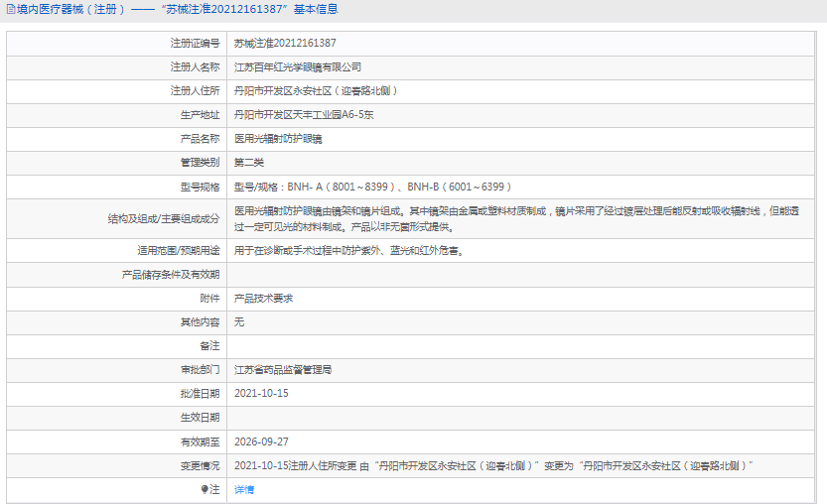Click product name 医用光辐射防护眼镜
827x504 pixels.
pos(277,139)
